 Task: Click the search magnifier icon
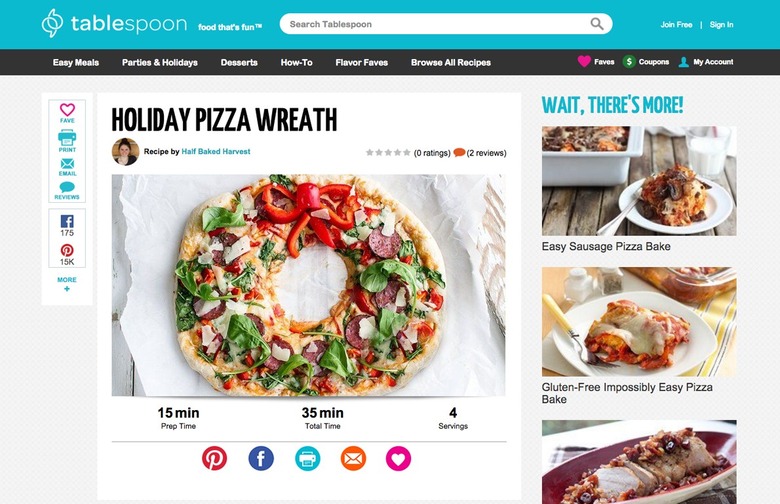pyautogui.click(x=596, y=24)
